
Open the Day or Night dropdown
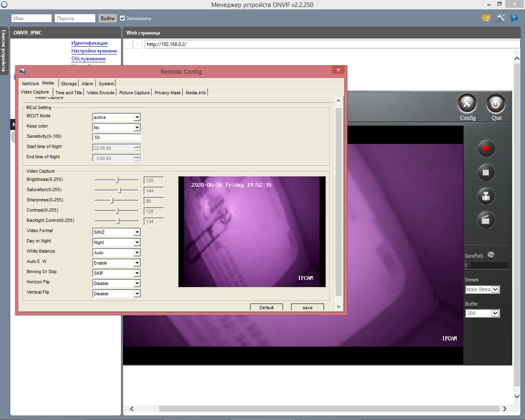tap(137, 242)
